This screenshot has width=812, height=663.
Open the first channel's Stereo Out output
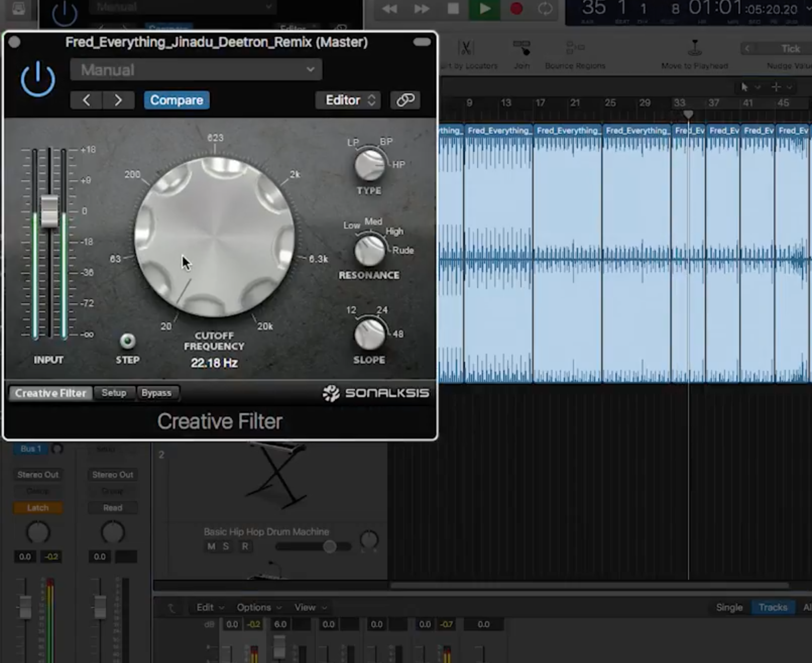click(38, 474)
